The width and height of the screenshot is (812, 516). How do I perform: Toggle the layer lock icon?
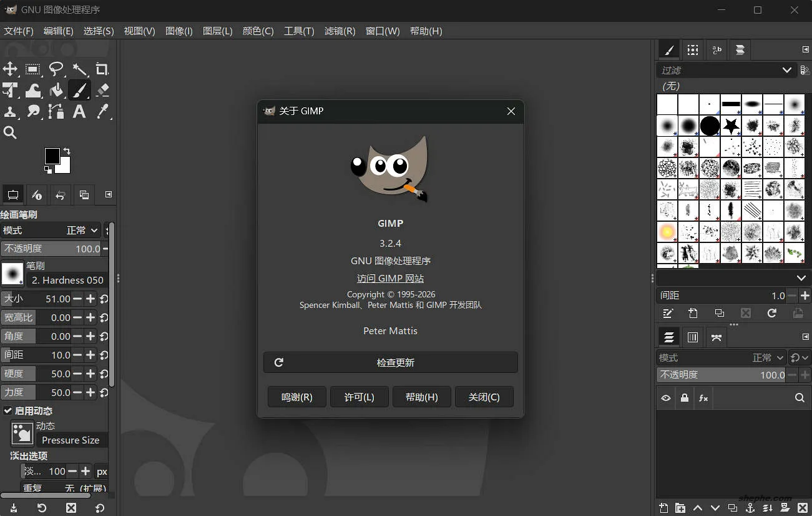click(x=685, y=398)
